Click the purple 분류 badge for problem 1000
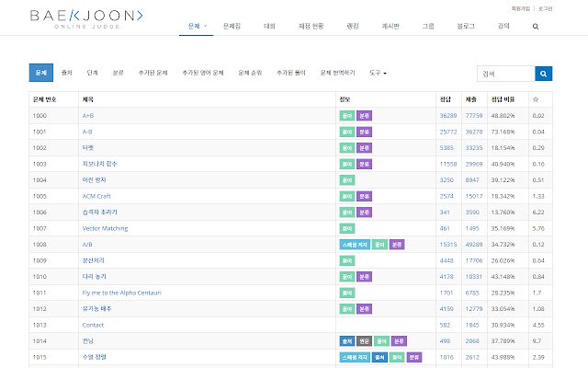This screenshot has width=588, height=368. (x=364, y=116)
